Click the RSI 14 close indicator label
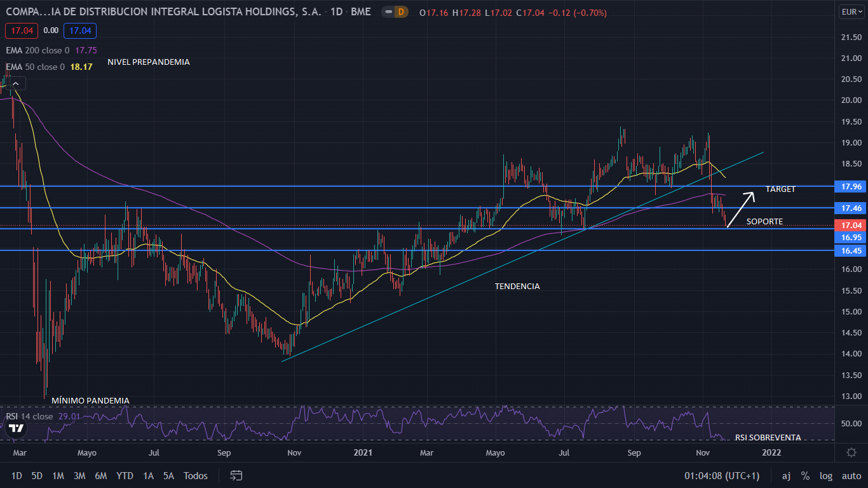Screen dimensions: 868x488 pyautogui.click(x=29, y=416)
